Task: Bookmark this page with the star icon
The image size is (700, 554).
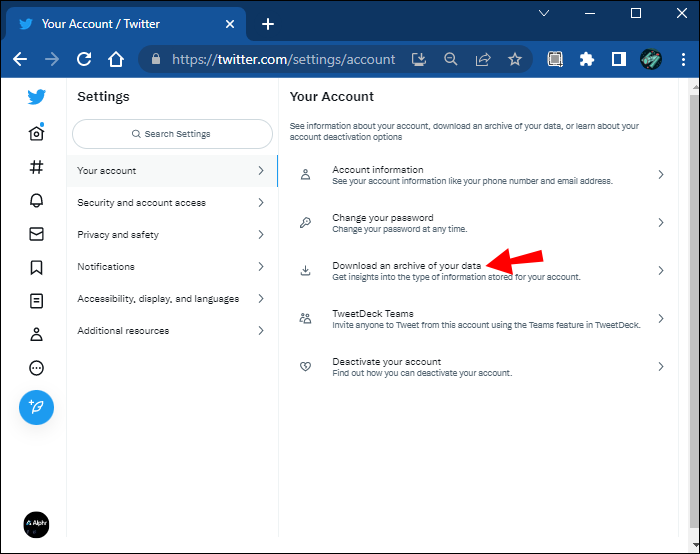Action: click(x=515, y=59)
